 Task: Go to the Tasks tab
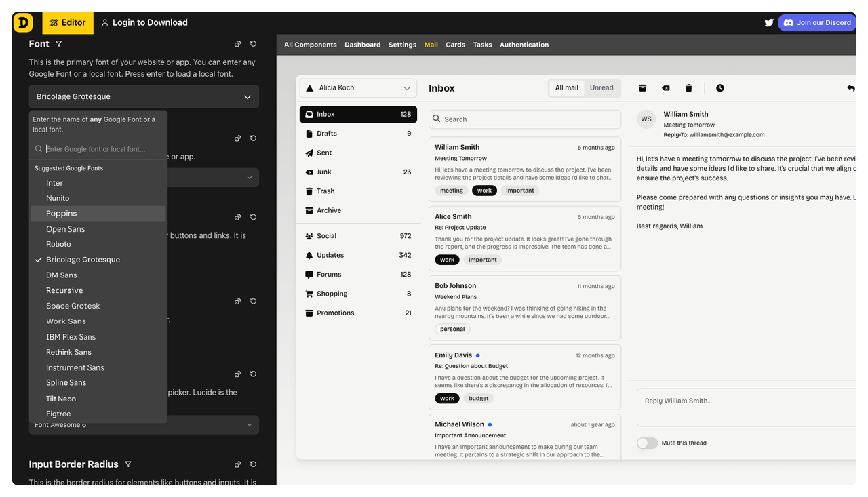click(482, 45)
